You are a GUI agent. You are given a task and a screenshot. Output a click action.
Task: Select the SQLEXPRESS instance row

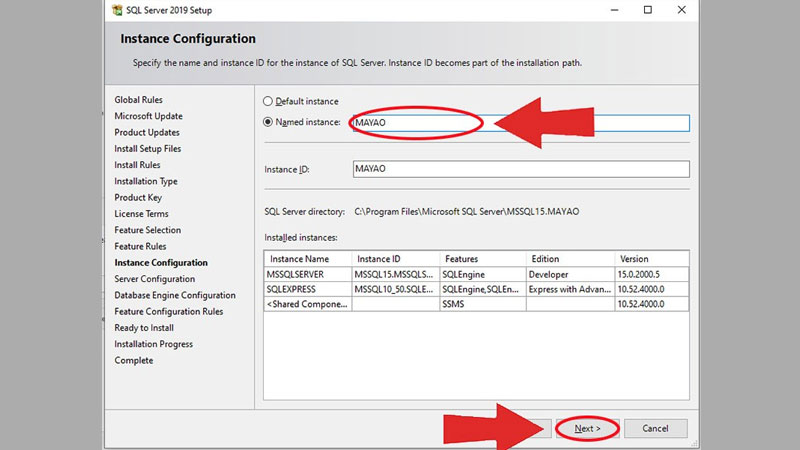tap(477, 289)
